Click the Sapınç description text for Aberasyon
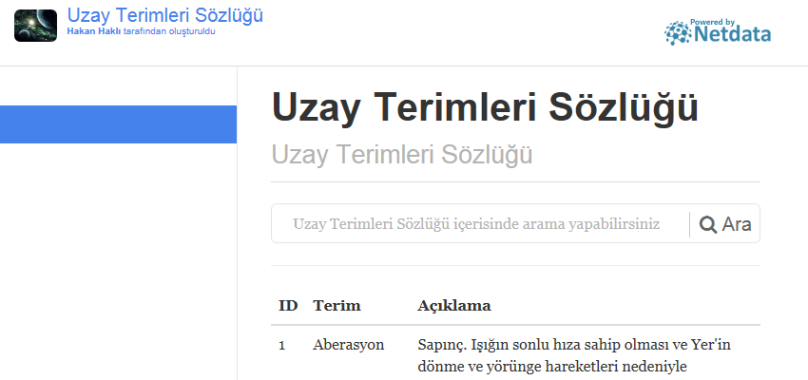 574,356
